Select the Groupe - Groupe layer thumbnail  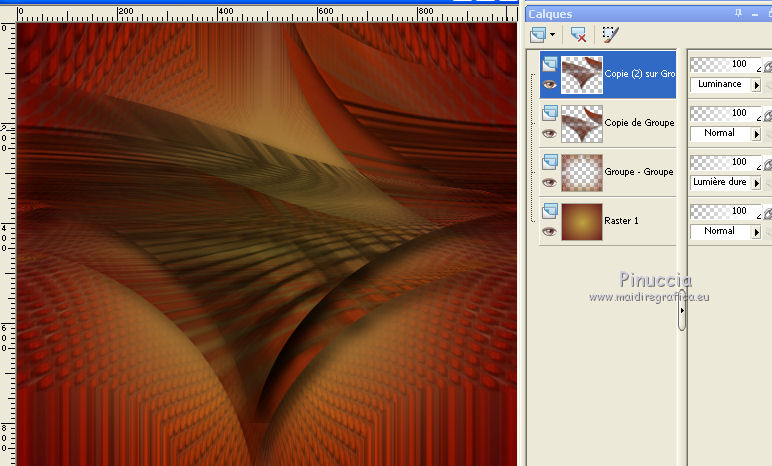pos(582,172)
